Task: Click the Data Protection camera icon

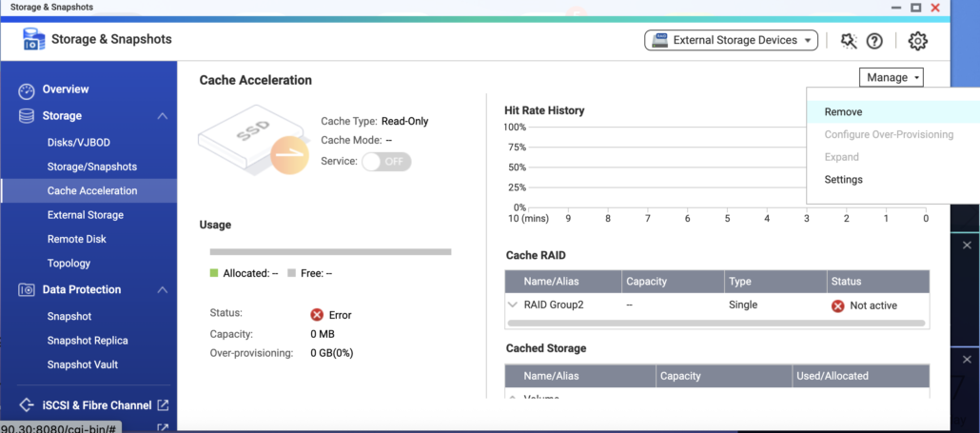Action: pyautogui.click(x=27, y=290)
